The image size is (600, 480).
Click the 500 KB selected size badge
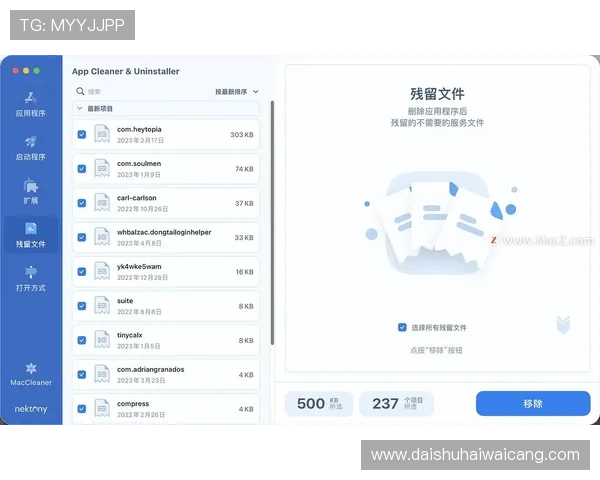coord(319,403)
